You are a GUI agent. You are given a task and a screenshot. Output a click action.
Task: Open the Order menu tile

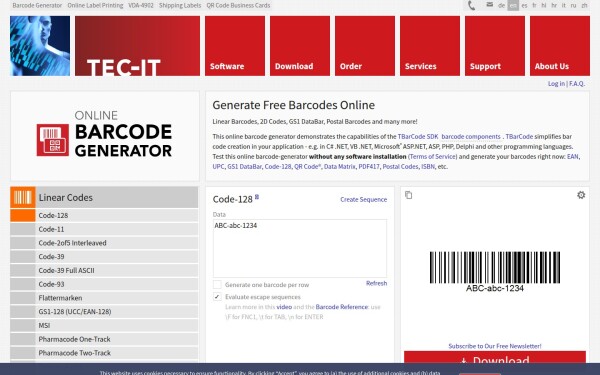coord(365,46)
